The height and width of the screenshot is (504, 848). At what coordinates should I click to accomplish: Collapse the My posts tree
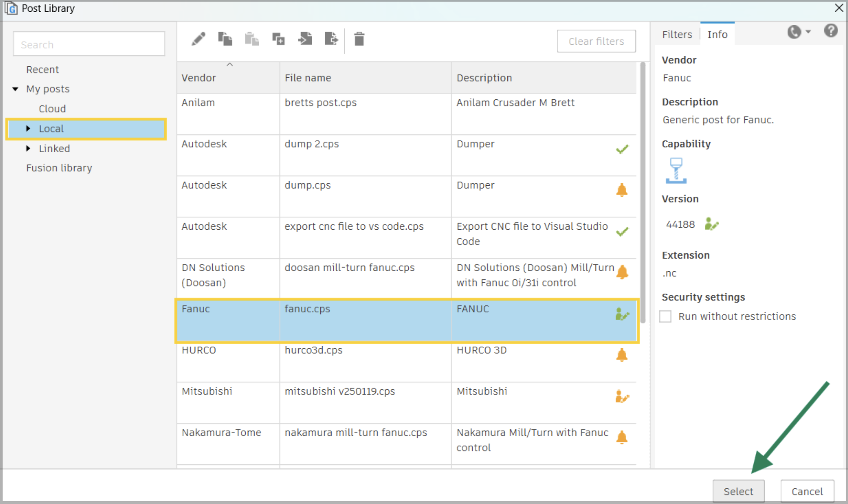tap(15, 89)
